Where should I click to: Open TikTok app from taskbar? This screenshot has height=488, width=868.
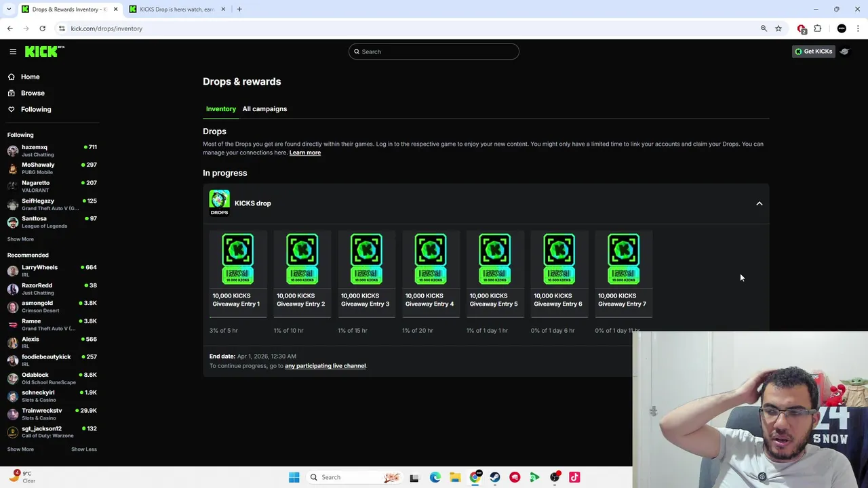click(x=574, y=477)
